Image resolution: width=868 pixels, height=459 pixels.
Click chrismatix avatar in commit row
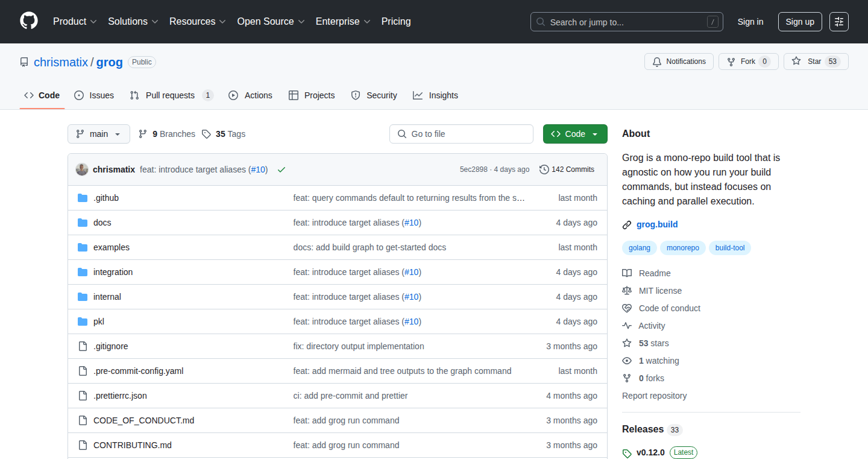pyautogui.click(x=82, y=169)
